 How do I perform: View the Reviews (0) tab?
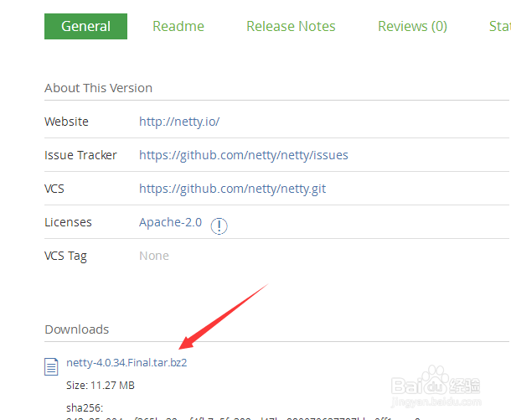412,27
